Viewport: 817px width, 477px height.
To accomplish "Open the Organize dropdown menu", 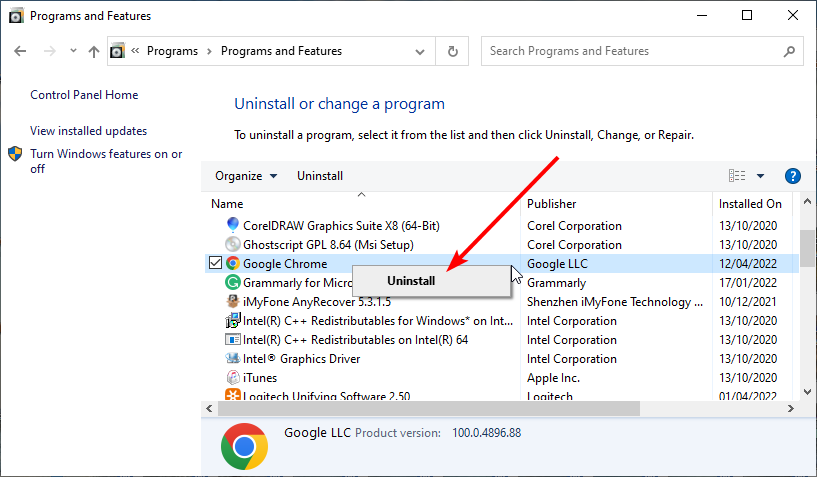I will pyautogui.click(x=246, y=176).
